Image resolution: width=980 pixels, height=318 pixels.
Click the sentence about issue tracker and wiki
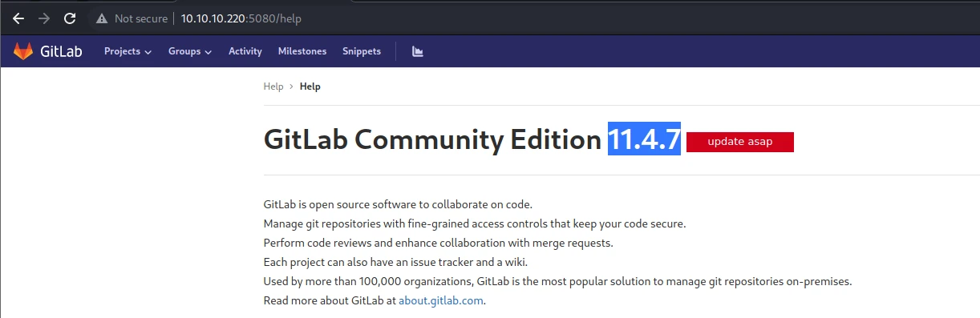(x=395, y=262)
